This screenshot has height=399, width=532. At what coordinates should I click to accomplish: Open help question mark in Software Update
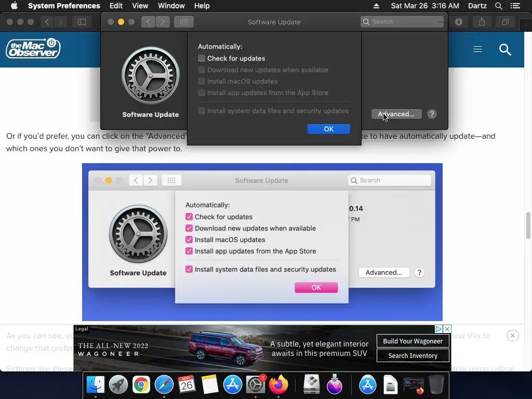click(x=432, y=114)
